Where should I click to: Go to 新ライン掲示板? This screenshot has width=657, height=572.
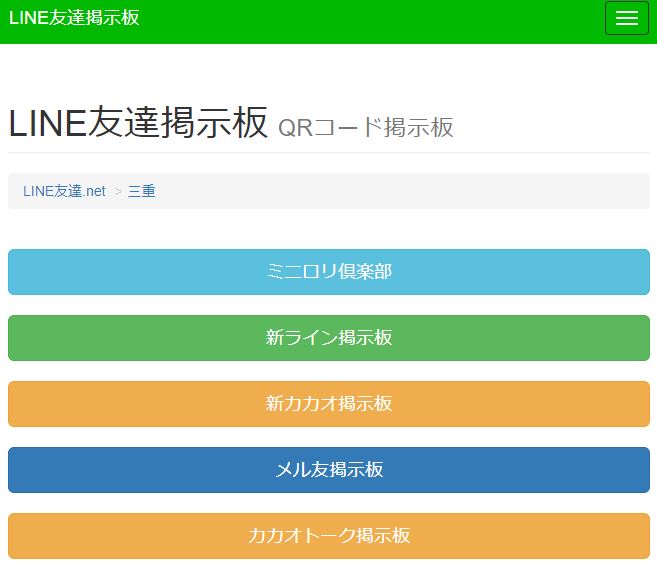329,338
